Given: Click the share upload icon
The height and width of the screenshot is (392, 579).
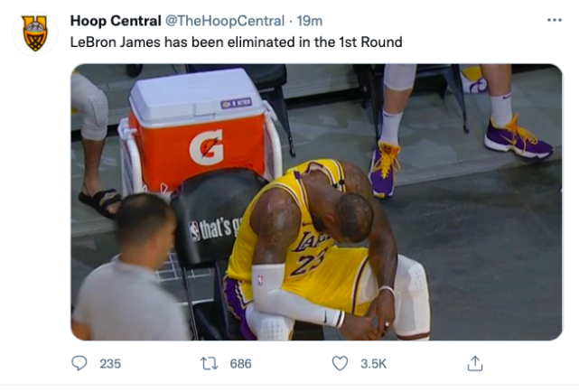Looking at the screenshot, I should [x=474, y=363].
